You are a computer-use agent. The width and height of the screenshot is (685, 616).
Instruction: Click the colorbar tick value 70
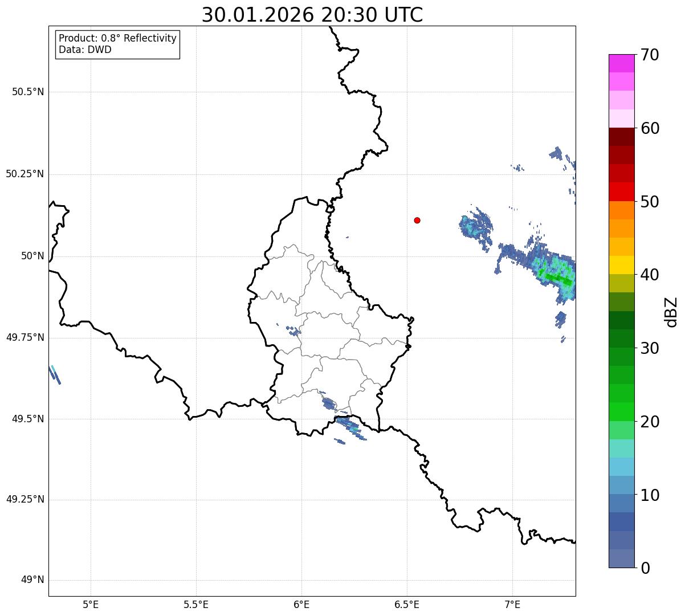(x=650, y=55)
